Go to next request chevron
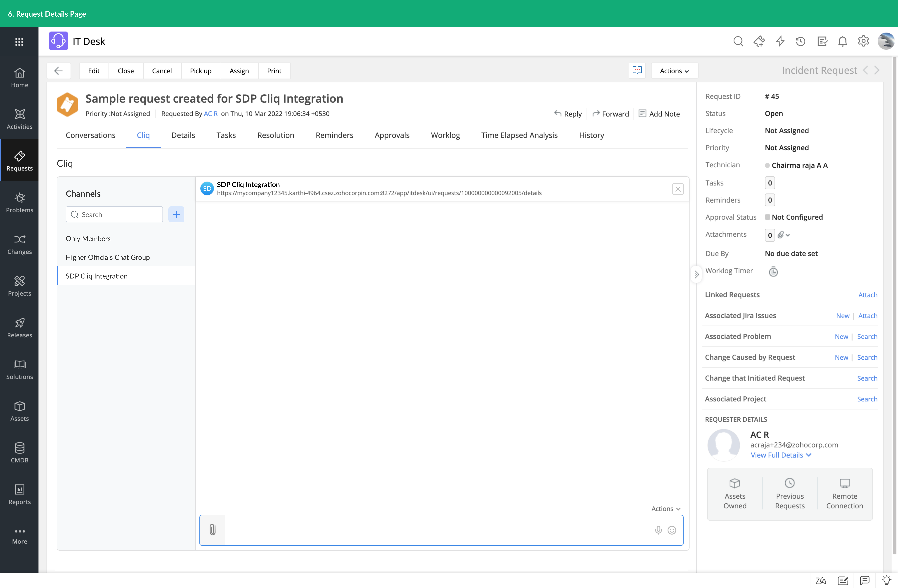Screen dimensions: 898x588 click(877, 70)
